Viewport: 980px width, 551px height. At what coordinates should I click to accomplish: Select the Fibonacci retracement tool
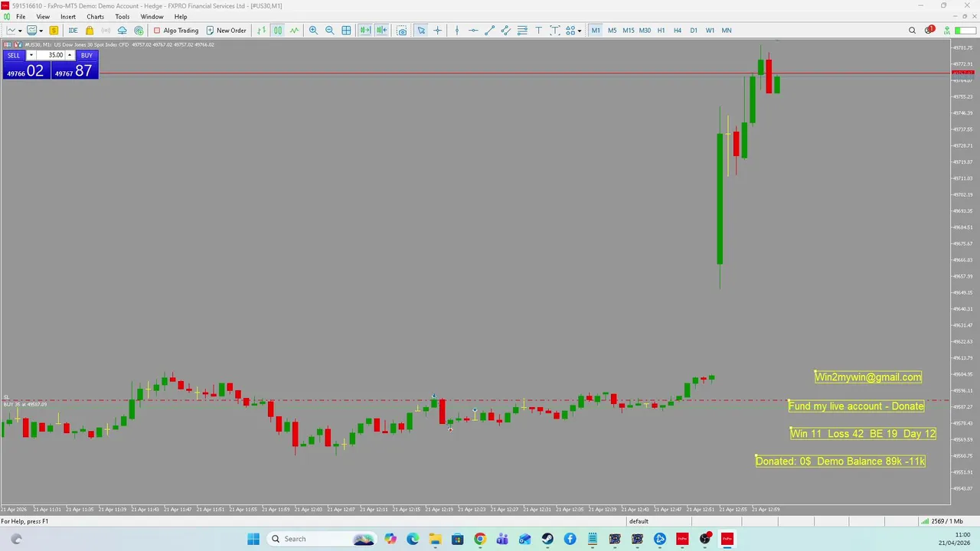click(x=522, y=31)
